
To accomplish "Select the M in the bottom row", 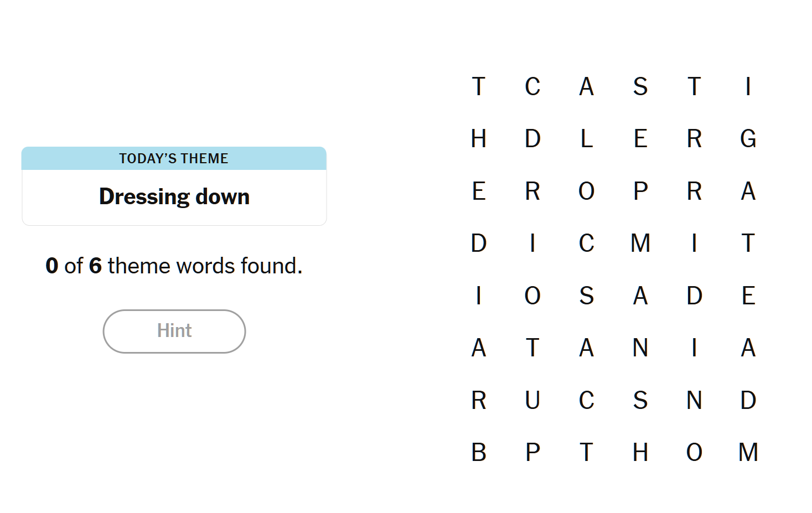I will pyautogui.click(x=748, y=452).
